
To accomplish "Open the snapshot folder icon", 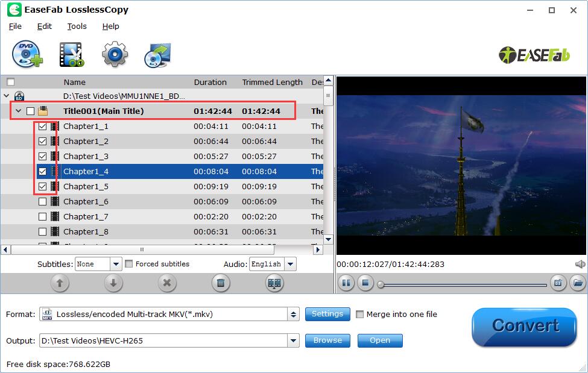I will tap(578, 283).
